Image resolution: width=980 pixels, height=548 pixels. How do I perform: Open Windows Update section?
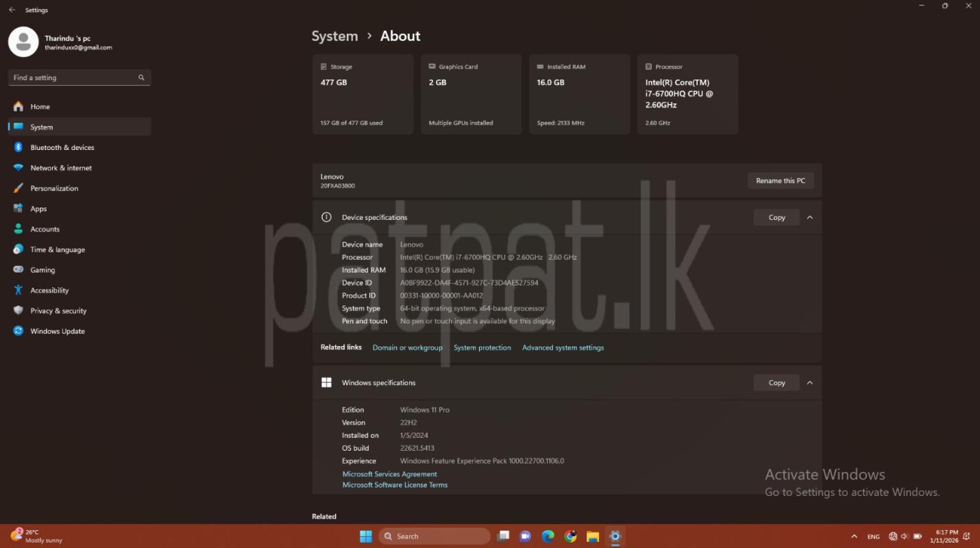click(x=57, y=331)
